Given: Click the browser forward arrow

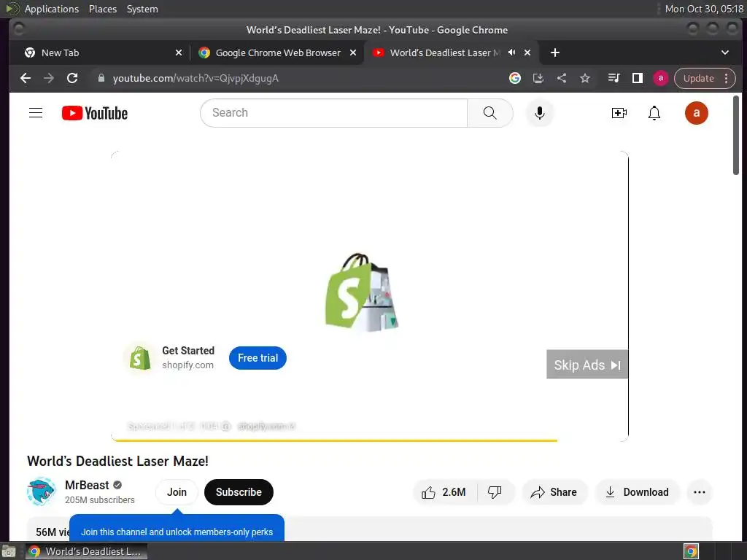Looking at the screenshot, I should click(49, 78).
